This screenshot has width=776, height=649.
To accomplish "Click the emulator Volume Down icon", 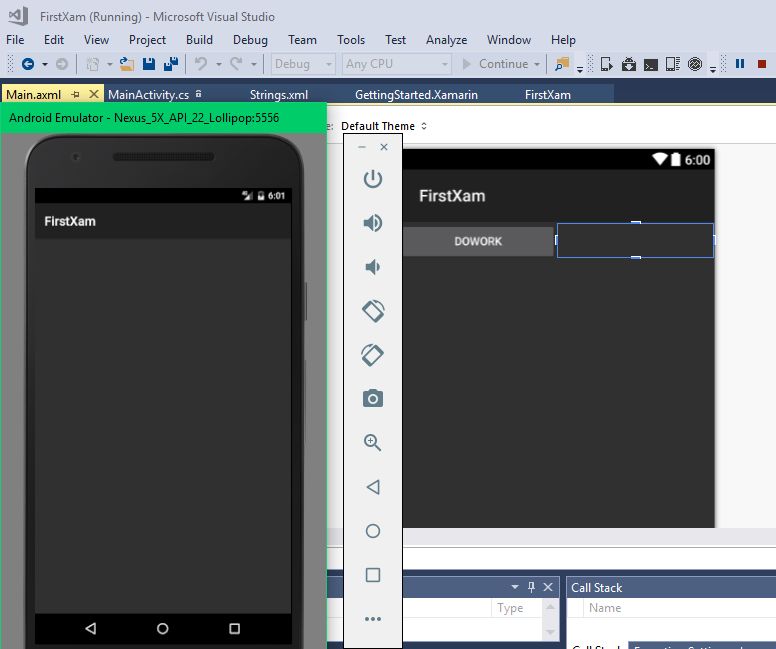I will tap(373, 267).
